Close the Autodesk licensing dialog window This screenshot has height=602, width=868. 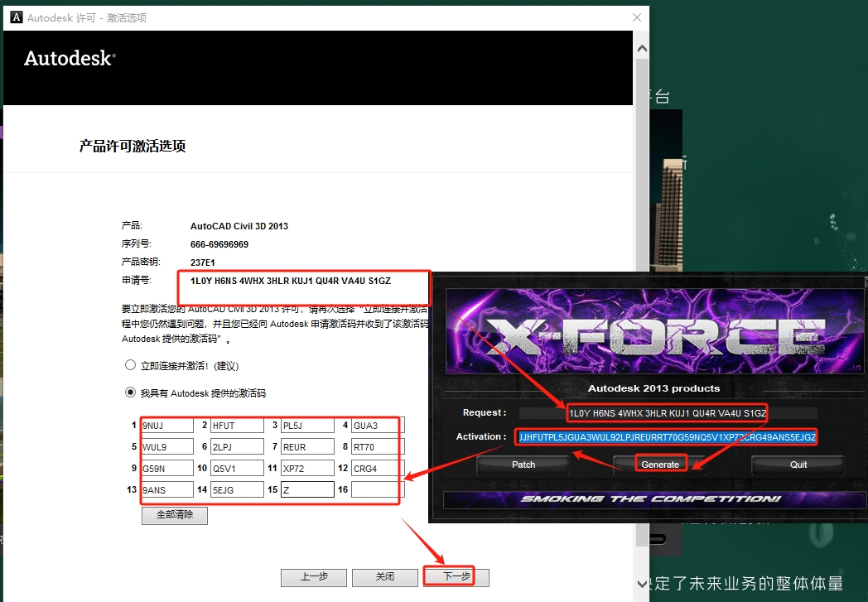click(x=637, y=17)
